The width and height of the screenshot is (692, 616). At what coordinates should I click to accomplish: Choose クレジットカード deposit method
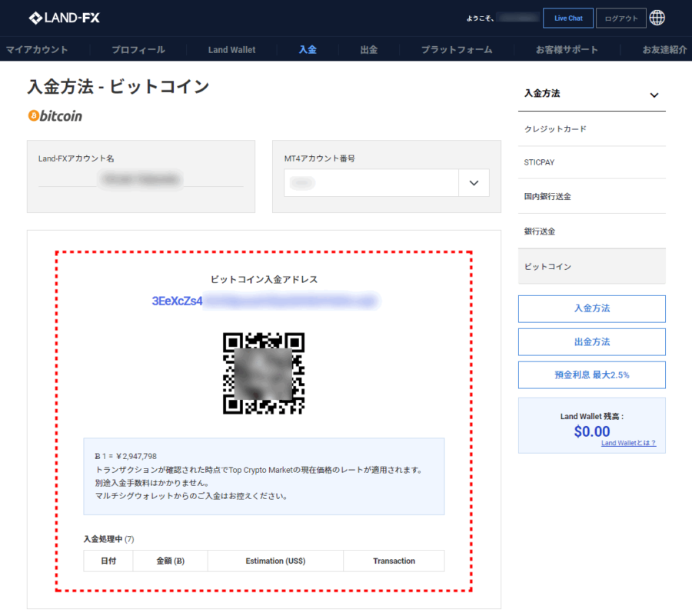592,129
